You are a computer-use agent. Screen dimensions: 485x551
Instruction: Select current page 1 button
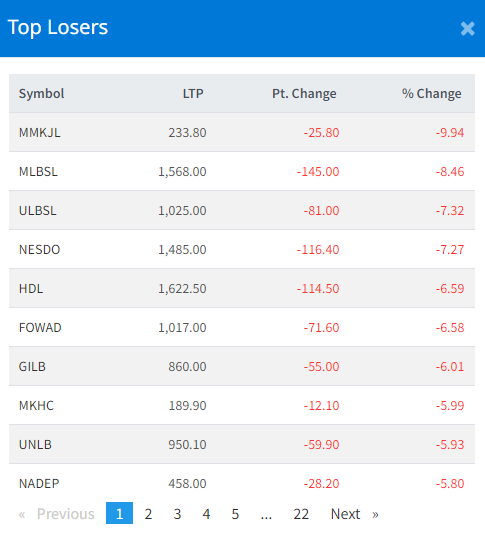point(119,513)
